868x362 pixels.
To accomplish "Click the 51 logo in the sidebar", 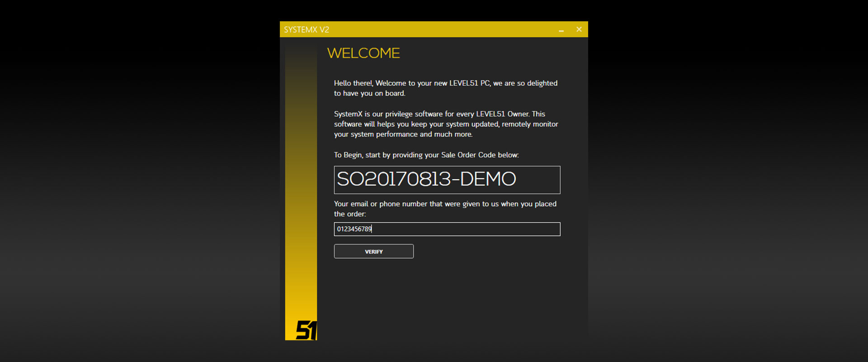I will [306, 330].
